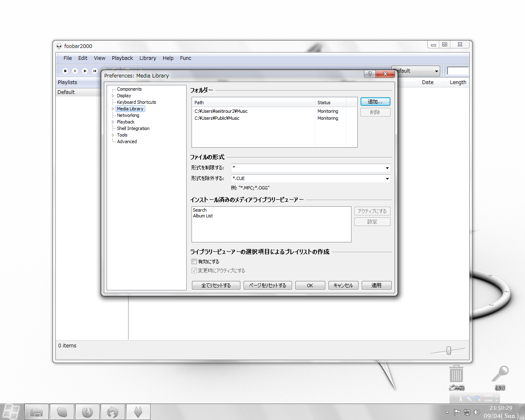This screenshot has width=525, height=420.
Task: Click the Stop playback button in foobar2000 toolbar
Action: [x=65, y=71]
